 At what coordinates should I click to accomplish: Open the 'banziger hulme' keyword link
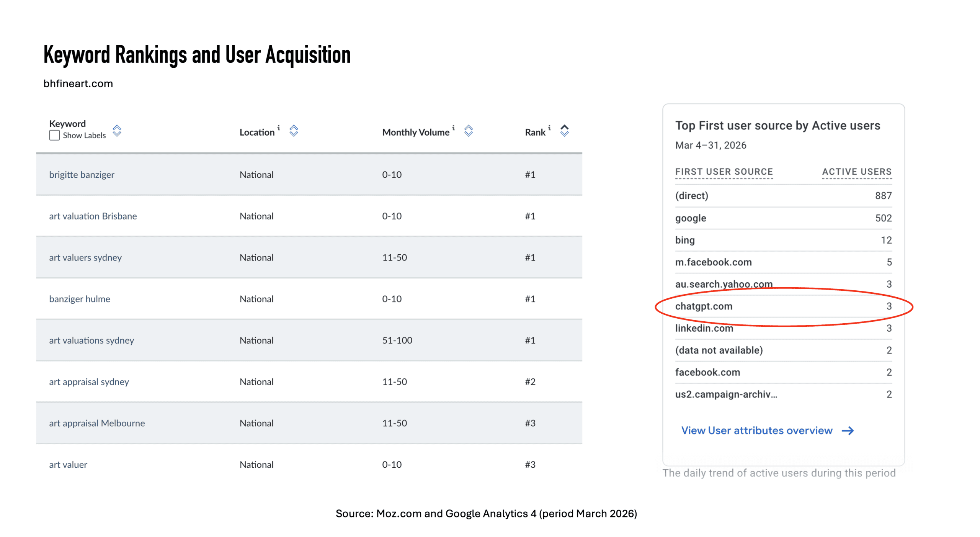(80, 299)
